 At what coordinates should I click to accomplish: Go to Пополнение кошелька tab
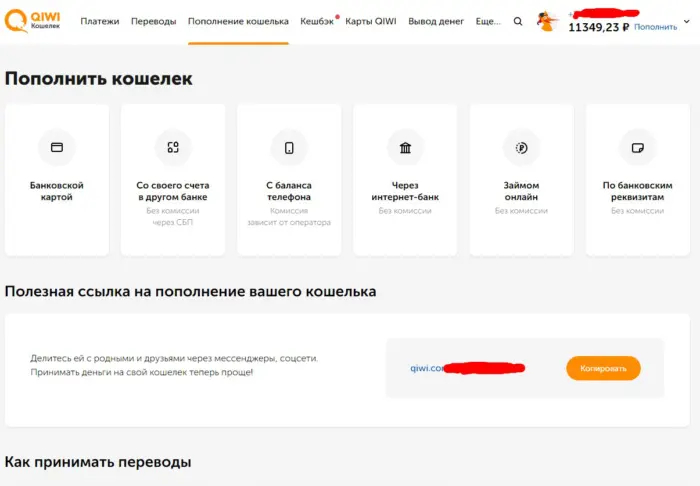tap(238, 21)
